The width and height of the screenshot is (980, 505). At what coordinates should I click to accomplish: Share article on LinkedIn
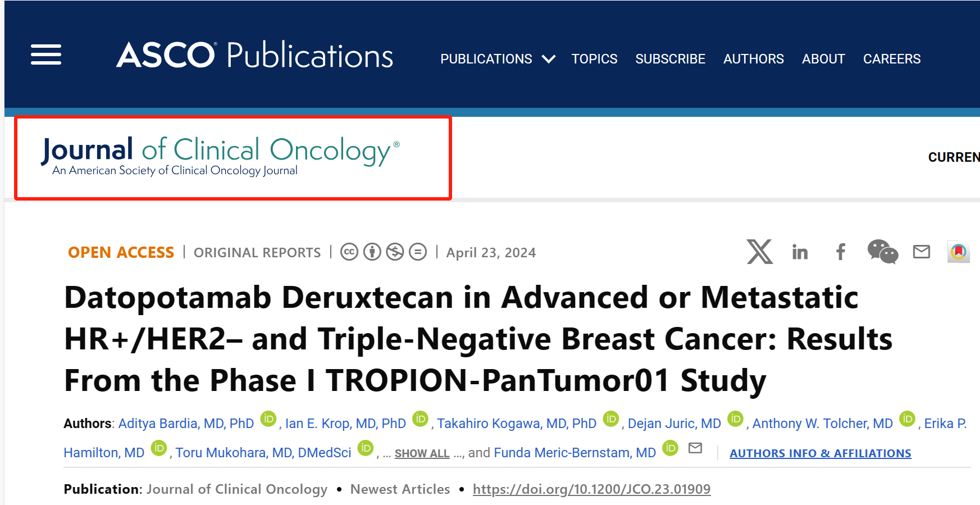pyautogui.click(x=800, y=252)
